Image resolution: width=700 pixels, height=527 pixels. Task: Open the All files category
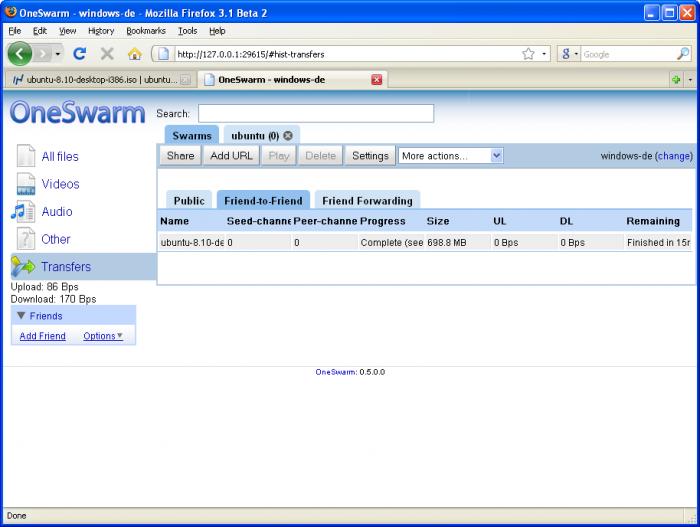[60, 156]
